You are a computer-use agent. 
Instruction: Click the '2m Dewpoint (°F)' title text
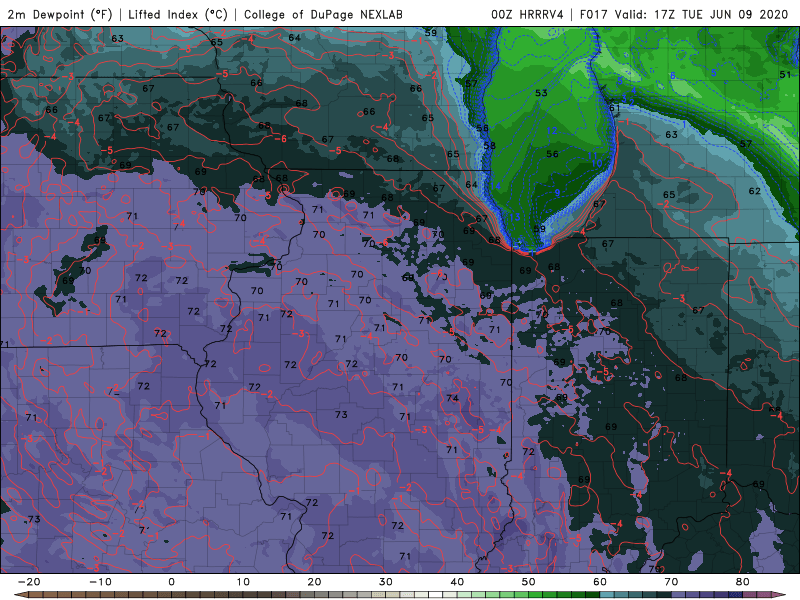[59, 14]
